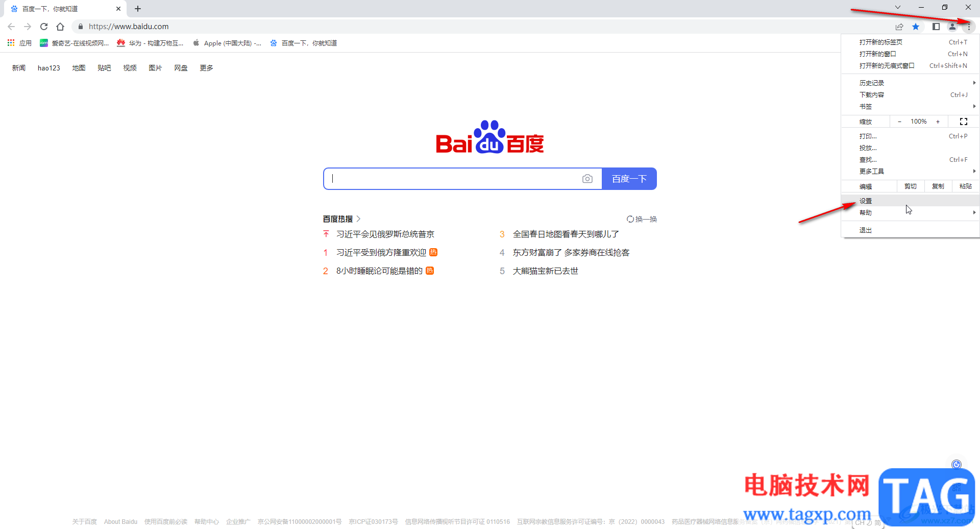Open the 新闻 link
Image resolution: width=980 pixels, height=529 pixels.
19,68
